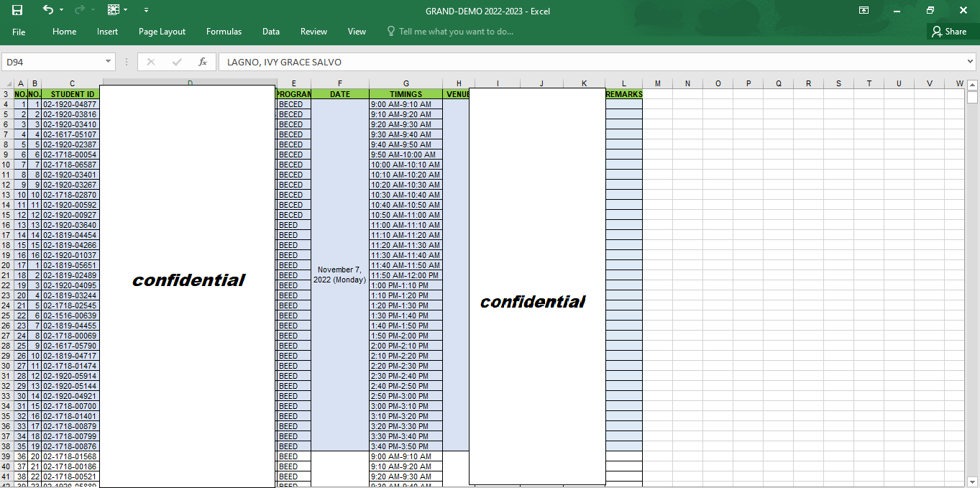Click the STUDENT ID header cell

pyautogui.click(x=72, y=94)
